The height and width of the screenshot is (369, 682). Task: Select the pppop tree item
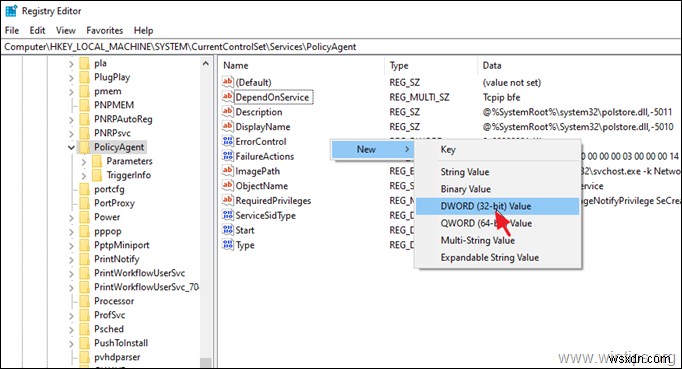(107, 231)
